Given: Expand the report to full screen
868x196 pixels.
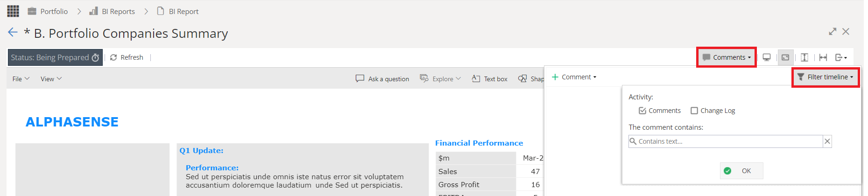Looking at the screenshot, I should click(x=833, y=31).
